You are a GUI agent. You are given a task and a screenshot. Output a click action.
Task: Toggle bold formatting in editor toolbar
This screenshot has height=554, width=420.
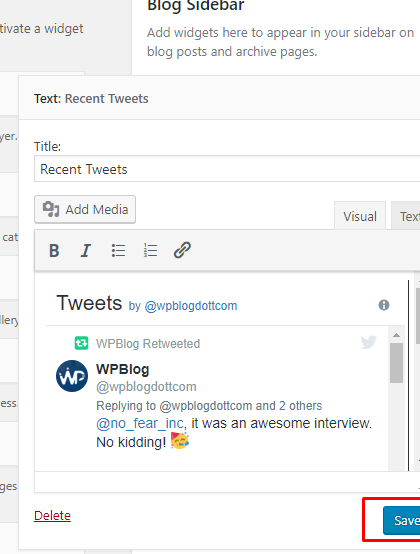point(54,251)
